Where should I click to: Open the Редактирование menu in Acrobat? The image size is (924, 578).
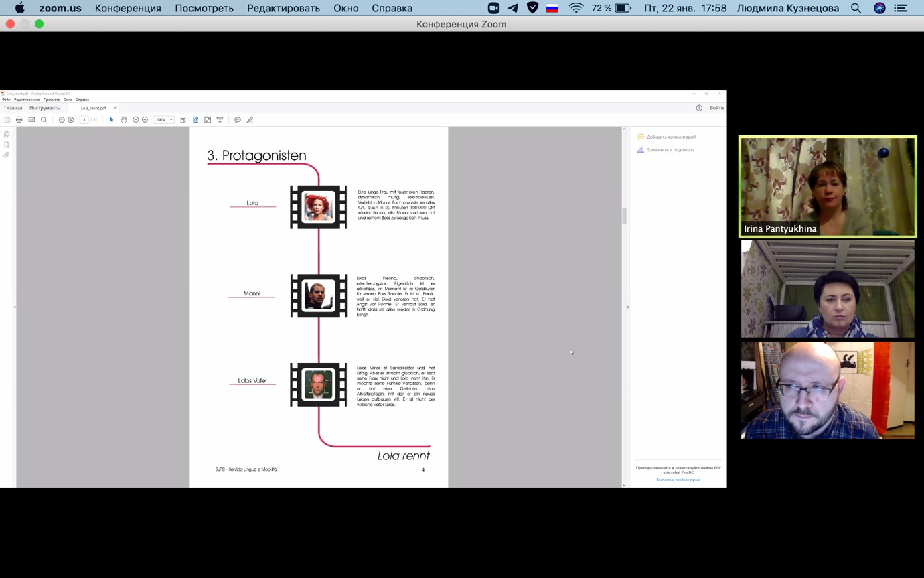[x=27, y=100]
